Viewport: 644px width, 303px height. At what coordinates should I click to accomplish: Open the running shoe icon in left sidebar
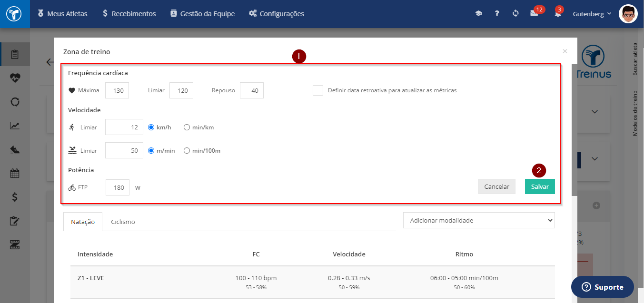15,150
